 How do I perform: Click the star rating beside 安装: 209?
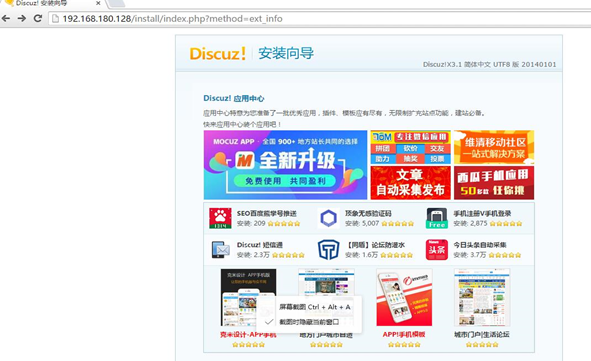pyautogui.click(x=284, y=223)
